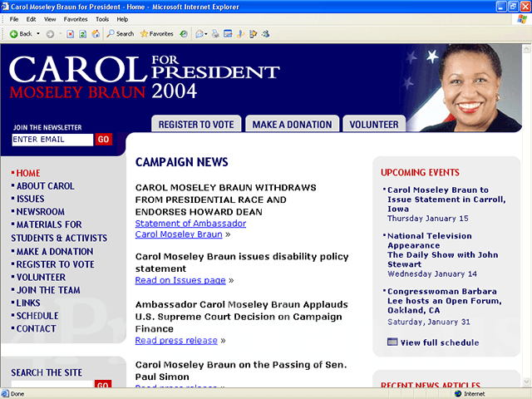
Task: Open the Tools menu
Action: (x=101, y=19)
